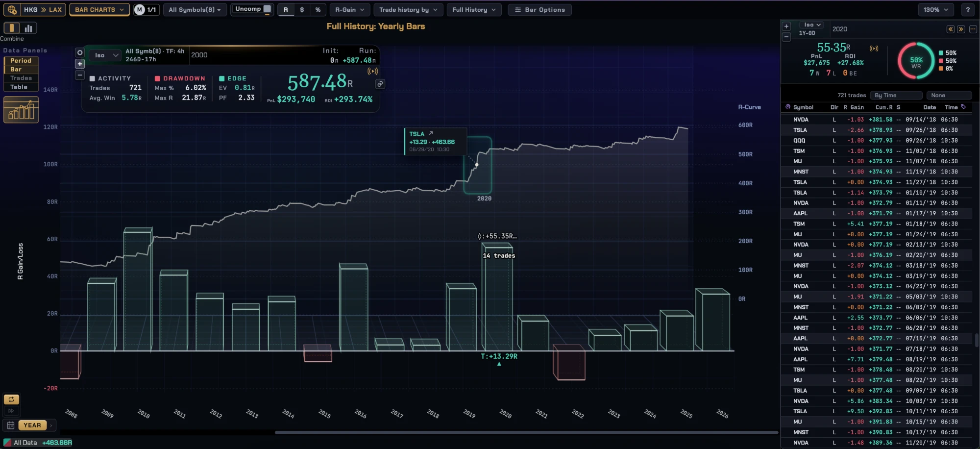Sort trades by the Dir column header
This screenshot has height=449, width=980.
(834, 107)
